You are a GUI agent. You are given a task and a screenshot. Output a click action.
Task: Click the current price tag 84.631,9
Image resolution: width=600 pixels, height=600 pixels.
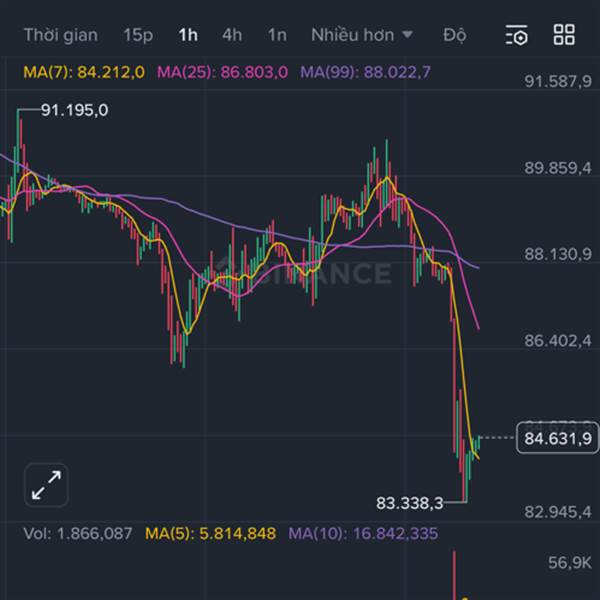point(557,437)
